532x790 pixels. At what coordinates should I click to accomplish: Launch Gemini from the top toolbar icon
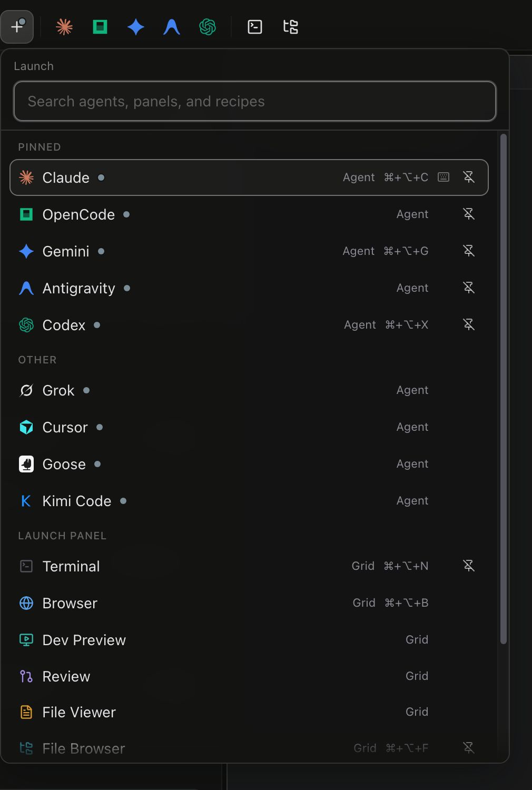tap(136, 27)
